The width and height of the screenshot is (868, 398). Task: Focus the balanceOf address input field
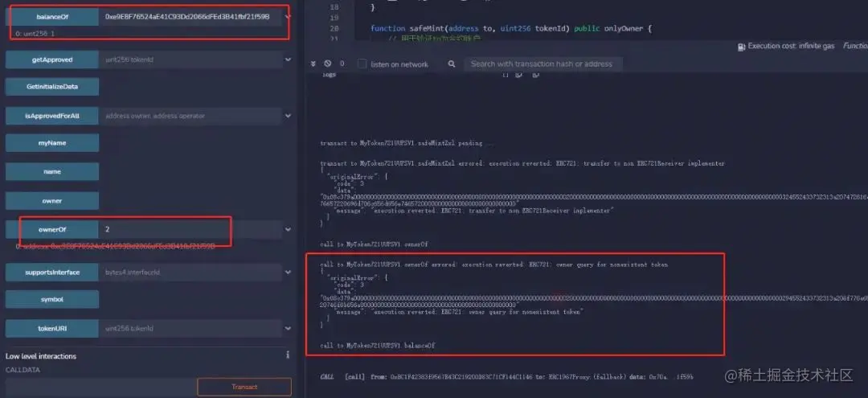(x=190, y=17)
